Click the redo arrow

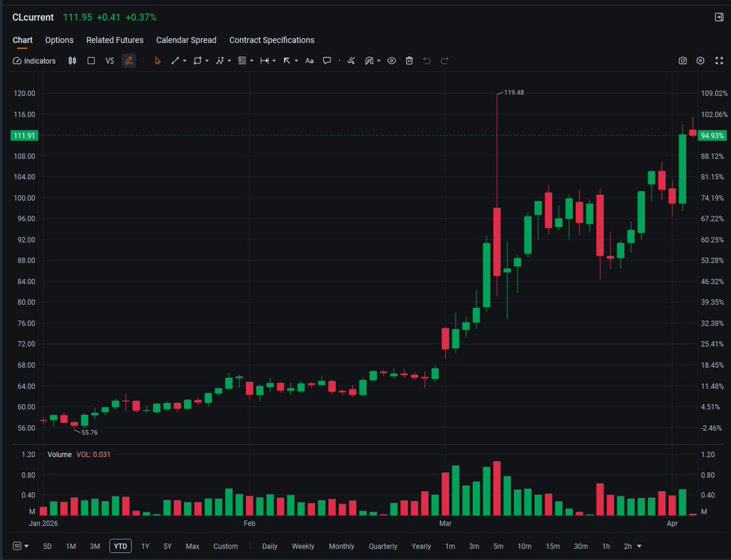tap(445, 61)
